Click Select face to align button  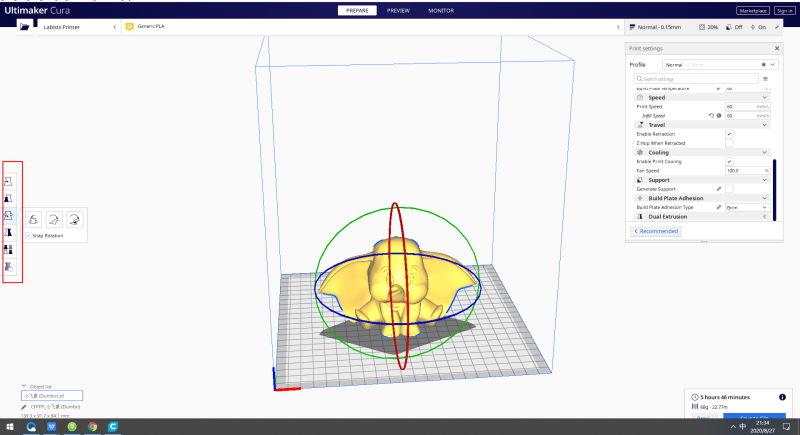point(74,220)
